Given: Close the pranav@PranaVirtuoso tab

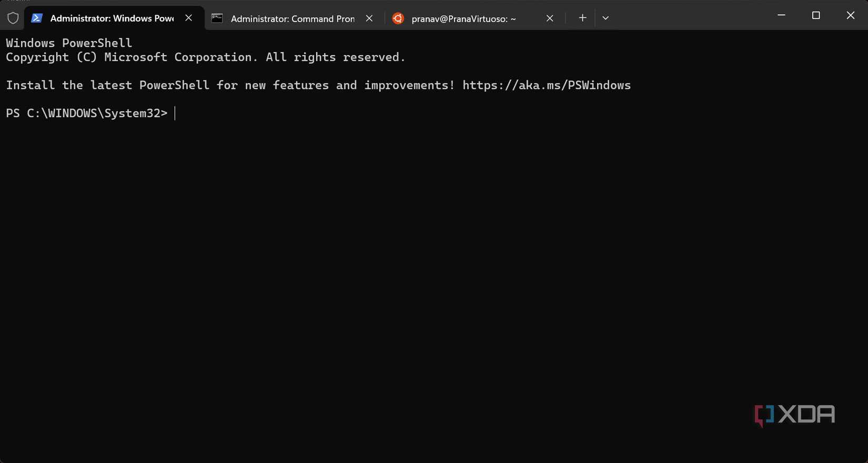Looking at the screenshot, I should pos(550,18).
